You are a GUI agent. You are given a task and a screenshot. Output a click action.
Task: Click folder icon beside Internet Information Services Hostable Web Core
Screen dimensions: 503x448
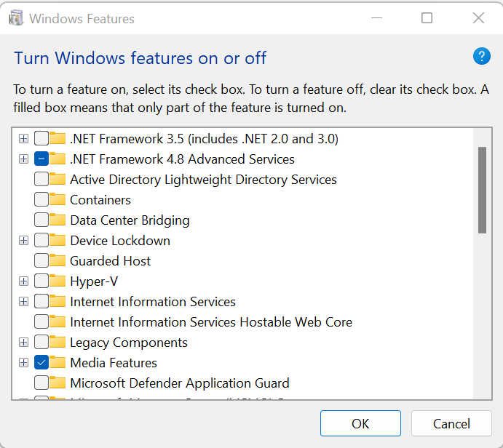point(58,321)
